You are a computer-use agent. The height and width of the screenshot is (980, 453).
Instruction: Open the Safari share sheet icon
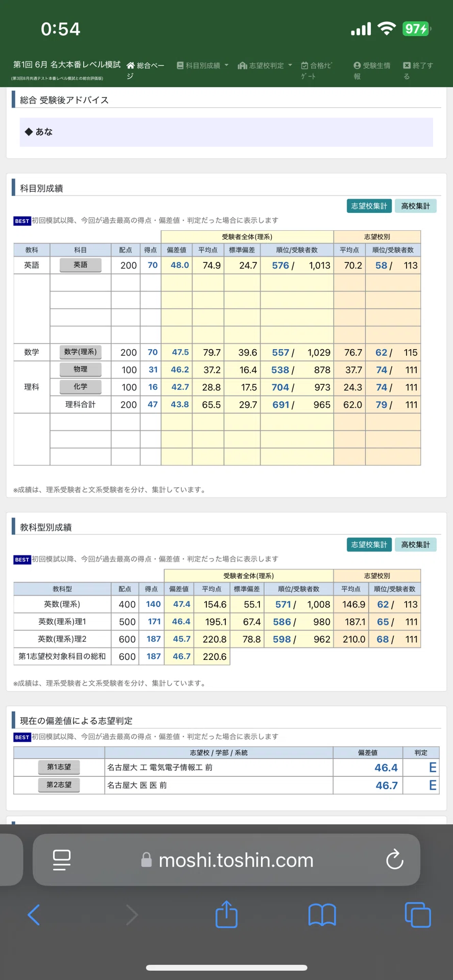[x=226, y=914]
